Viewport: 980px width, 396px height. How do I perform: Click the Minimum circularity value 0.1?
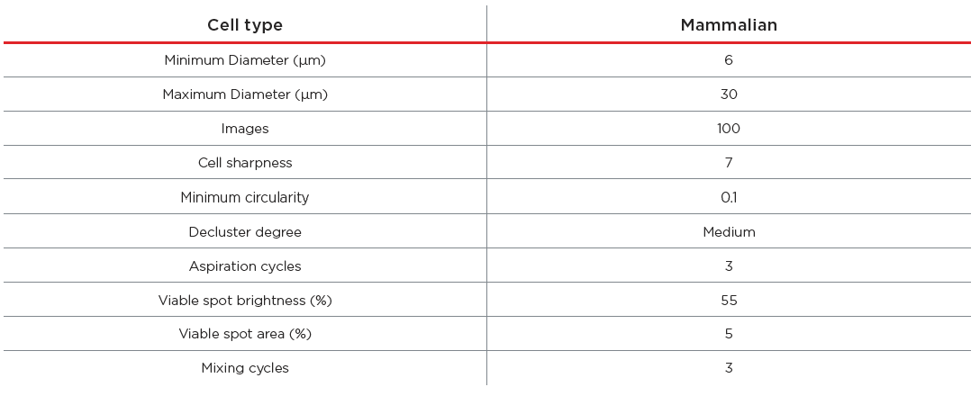click(729, 197)
